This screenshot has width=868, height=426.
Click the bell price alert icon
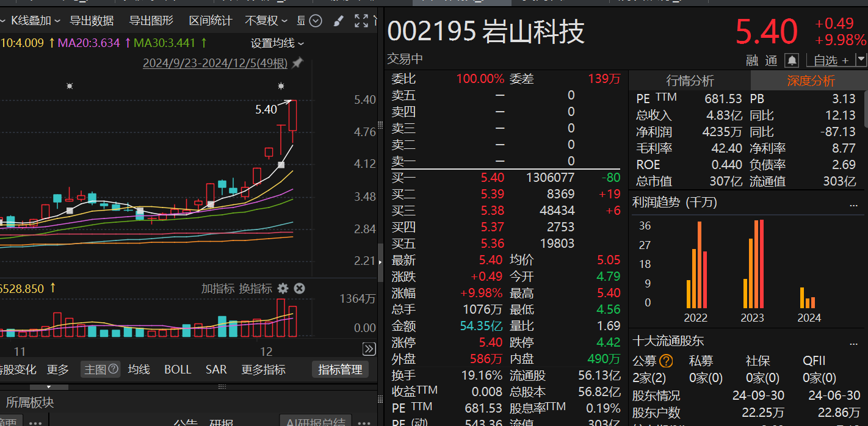tap(792, 60)
